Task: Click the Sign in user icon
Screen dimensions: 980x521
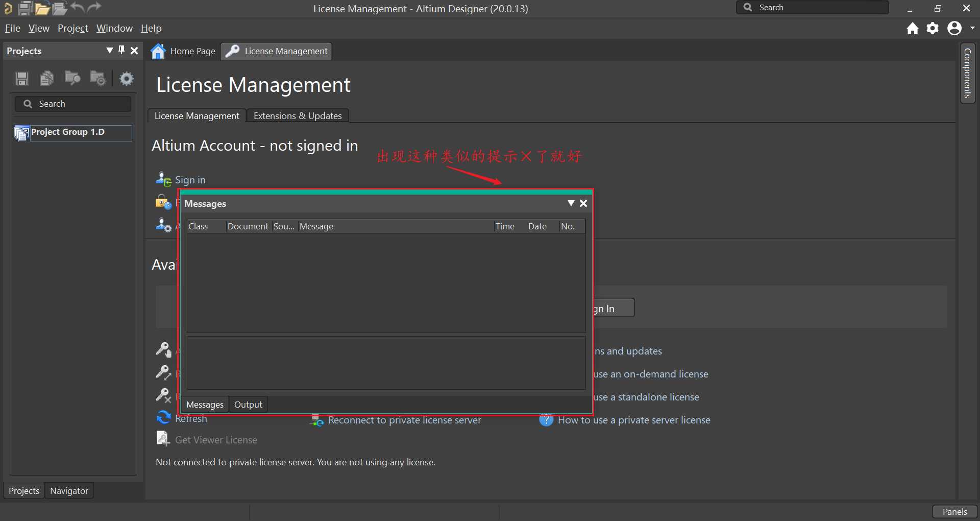Action: [x=163, y=179]
